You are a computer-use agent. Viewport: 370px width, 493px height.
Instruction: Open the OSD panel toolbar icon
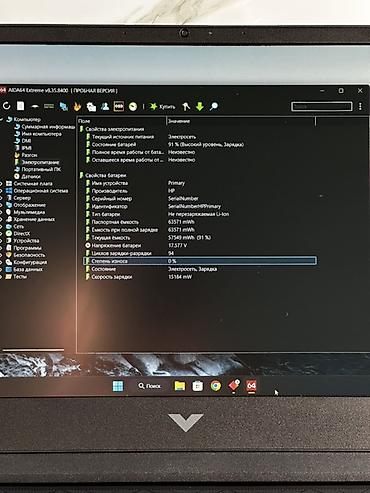119,106
